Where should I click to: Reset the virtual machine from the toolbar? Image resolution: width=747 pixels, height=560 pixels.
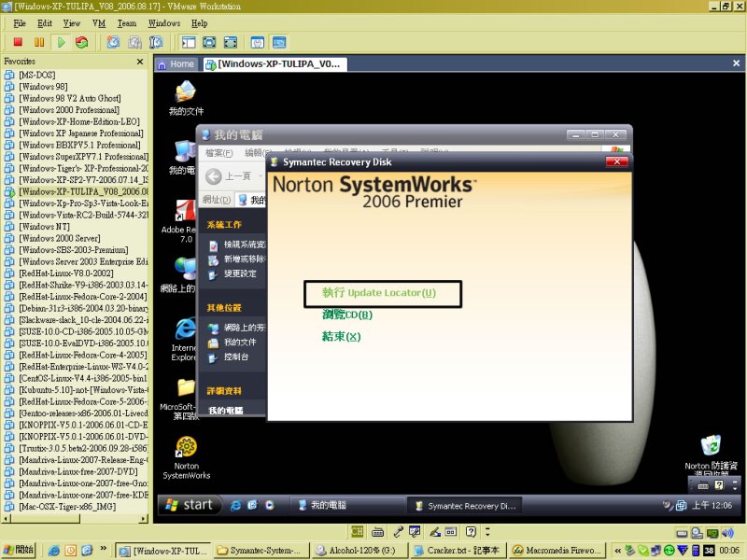coord(82,42)
